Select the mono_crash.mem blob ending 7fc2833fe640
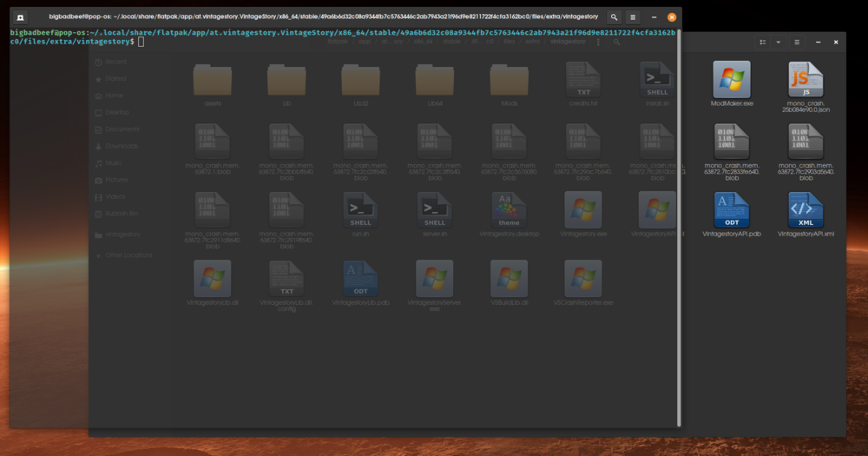 click(x=731, y=142)
